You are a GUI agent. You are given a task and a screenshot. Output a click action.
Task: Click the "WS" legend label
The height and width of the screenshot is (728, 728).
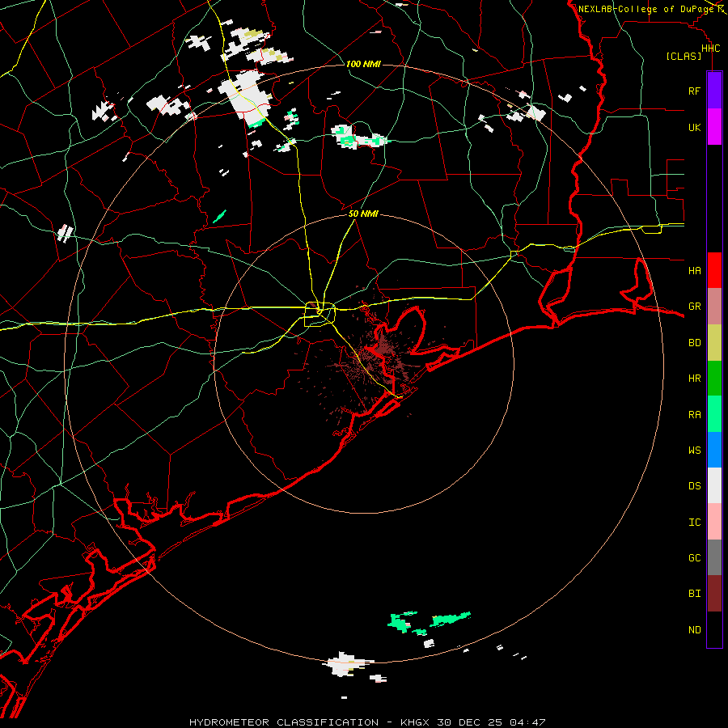694,450
